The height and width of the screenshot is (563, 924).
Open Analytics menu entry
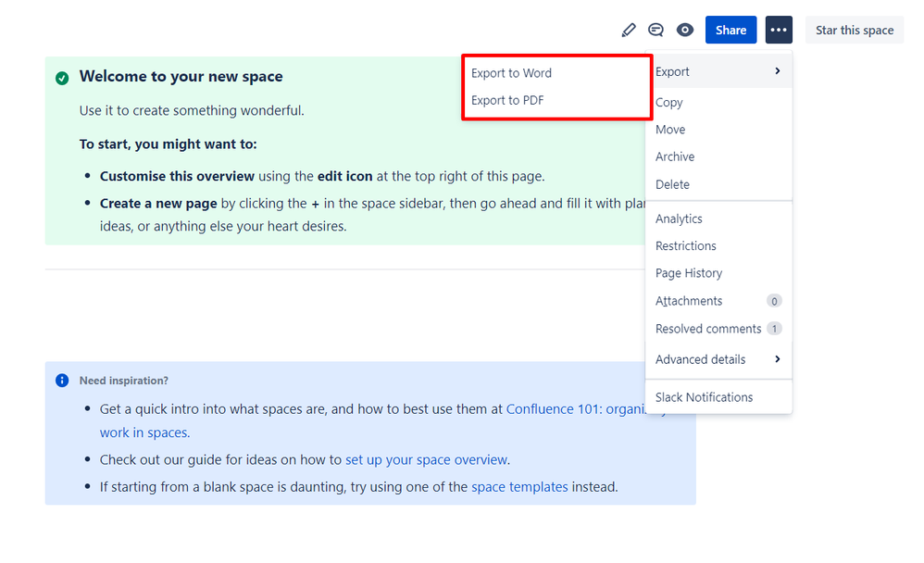[x=718, y=219]
